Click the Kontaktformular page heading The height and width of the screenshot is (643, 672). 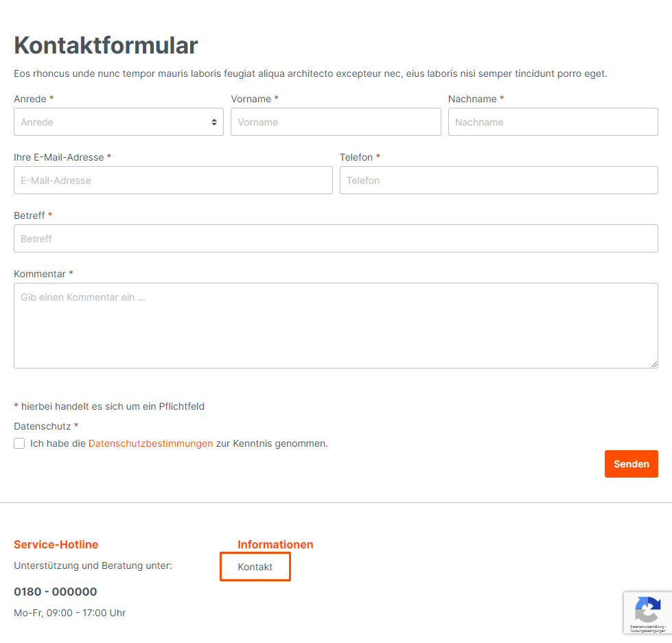pyautogui.click(x=106, y=45)
